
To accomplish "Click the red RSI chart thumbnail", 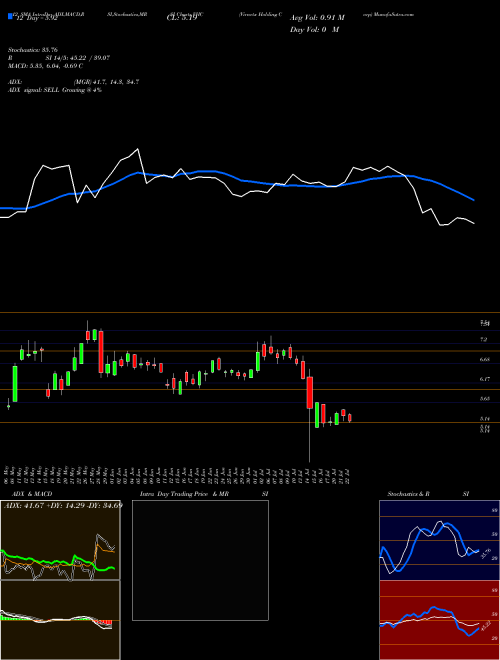I will (x=439, y=620).
